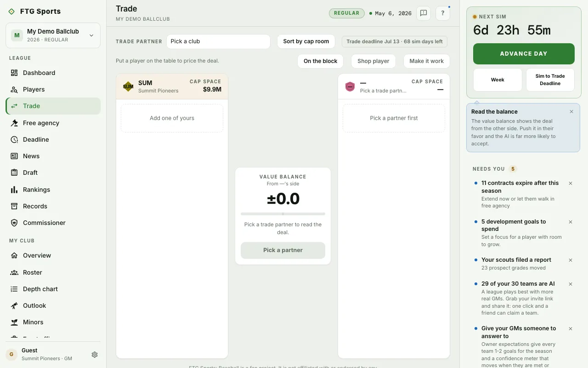
Task: Click the value balance meter bar
Action: [x=283, y=214]
